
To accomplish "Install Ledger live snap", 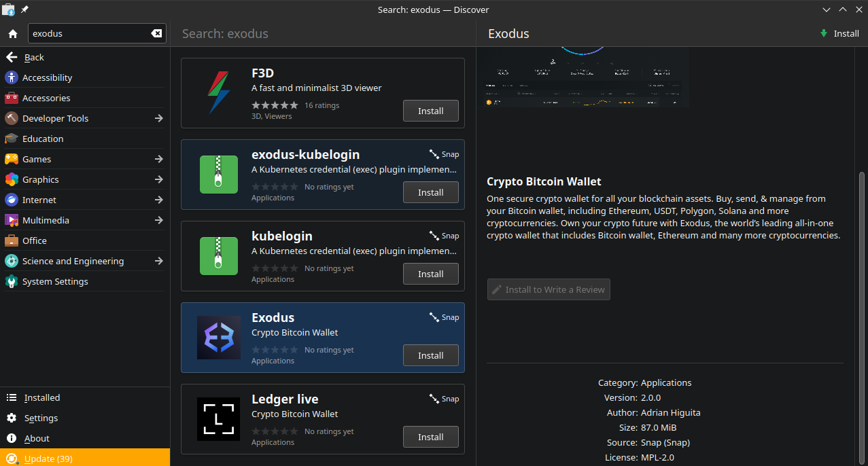I will [430, 437].
